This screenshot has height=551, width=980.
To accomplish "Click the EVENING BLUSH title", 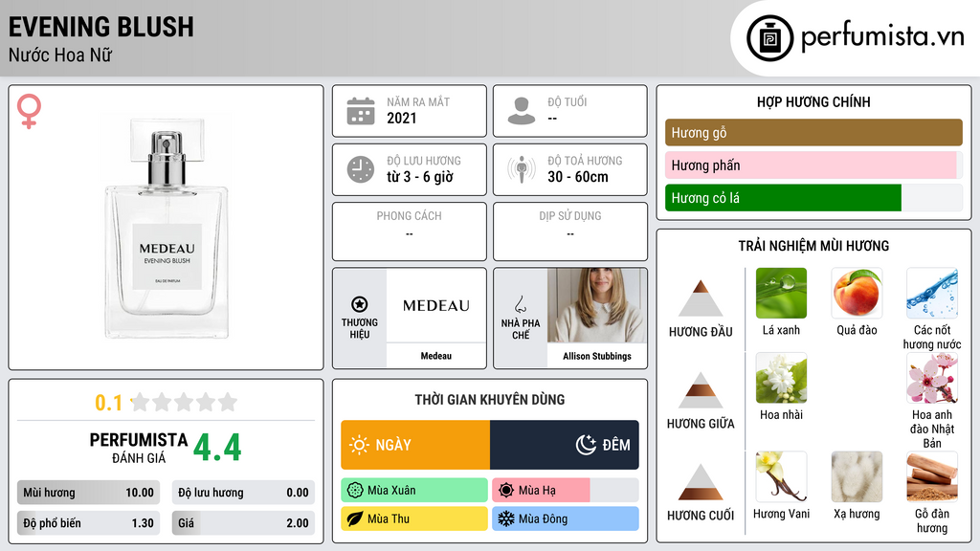I will click(x=101, y=27).
